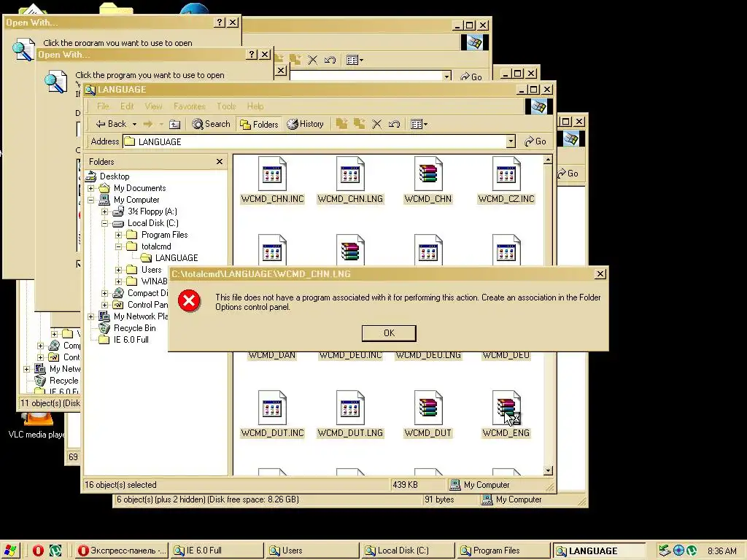This screenshot has height=560, width=747.
Task: Select WCMD_CHN archive icon
Action: click(x=427, y=174)
